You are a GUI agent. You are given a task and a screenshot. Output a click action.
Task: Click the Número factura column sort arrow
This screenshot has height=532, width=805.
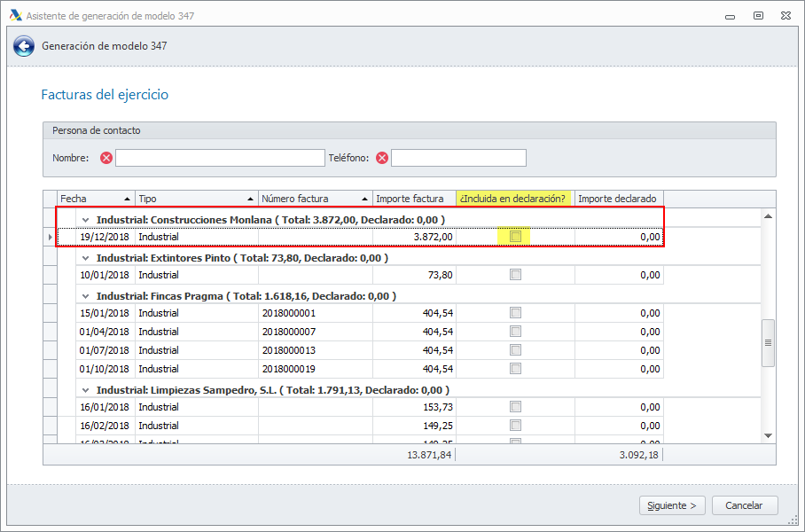[364, 199]
